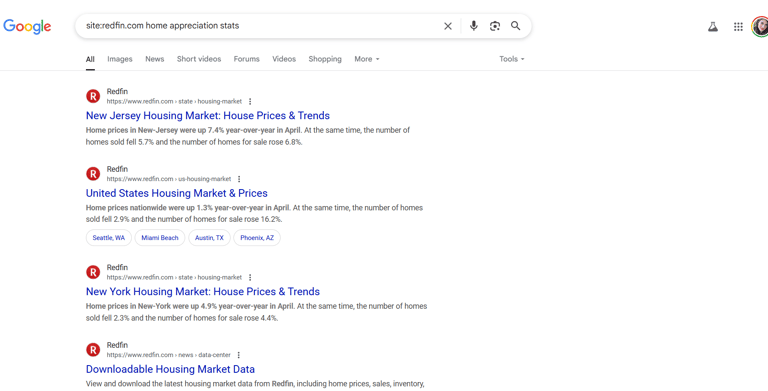Open the Google apps grid
Viewport: 768px width, 391px height.
738,27
